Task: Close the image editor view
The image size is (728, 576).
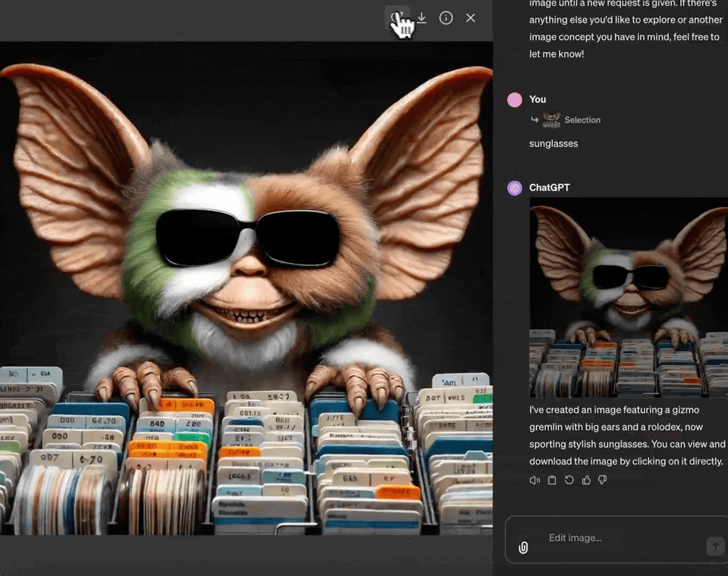Action: [470, 18]
